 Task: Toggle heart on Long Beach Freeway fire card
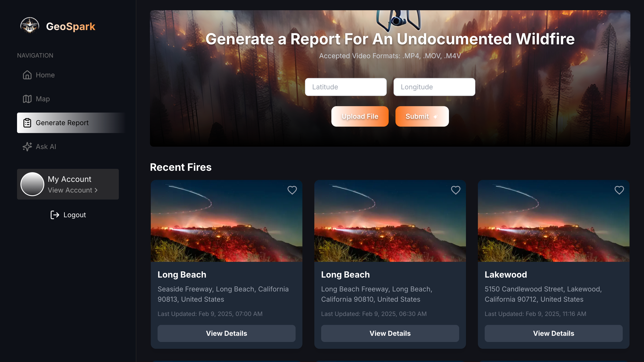[456, 190]
